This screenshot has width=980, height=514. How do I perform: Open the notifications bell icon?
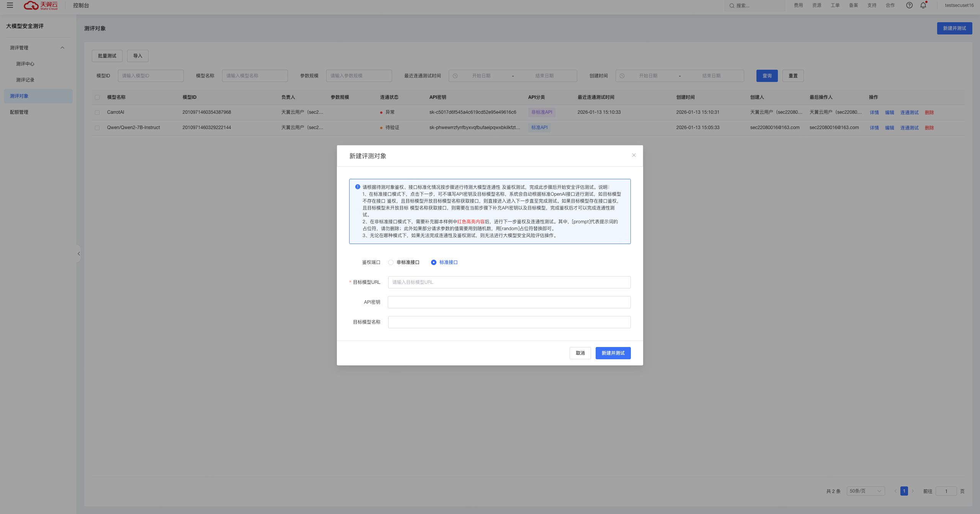coord(923,5)
